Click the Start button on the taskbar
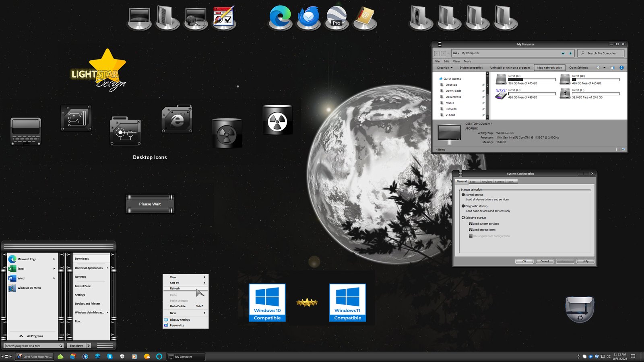The width and height of the screenshot is (644, 362). (x=6, y=356)
